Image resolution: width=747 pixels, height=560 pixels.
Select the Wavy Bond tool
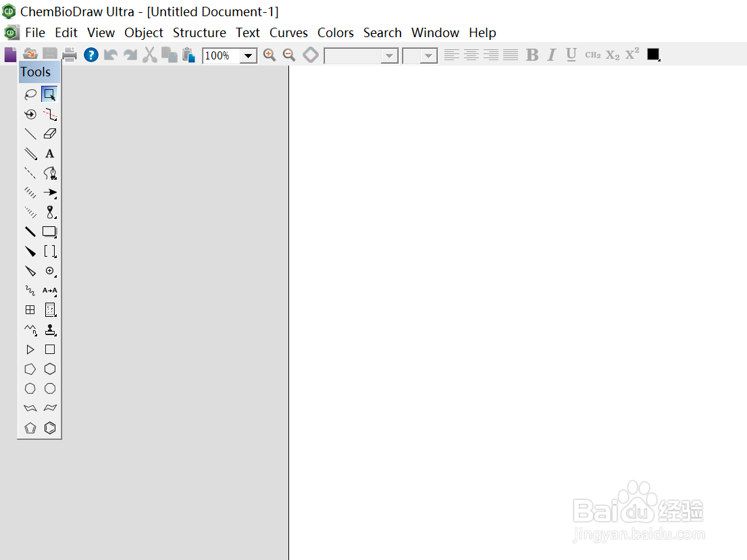click(x=30, y=290)
